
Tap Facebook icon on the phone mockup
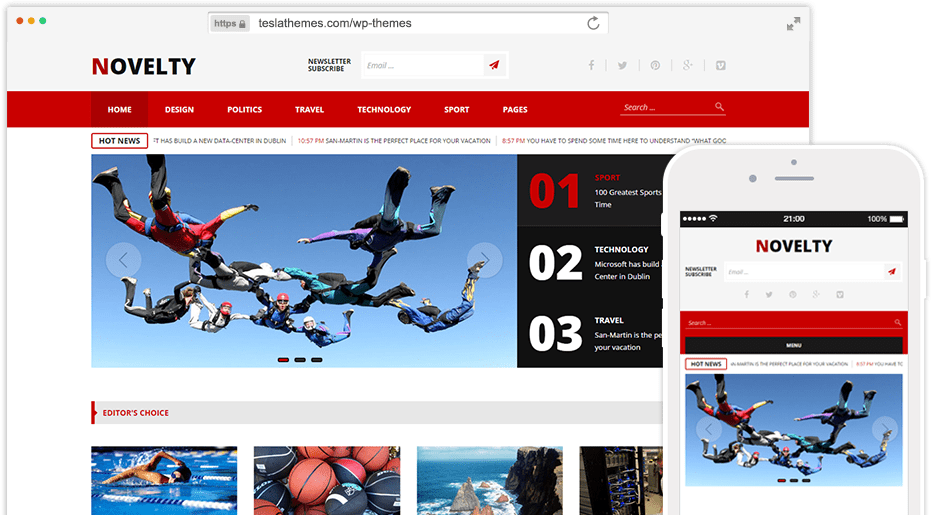pos(746,295)
